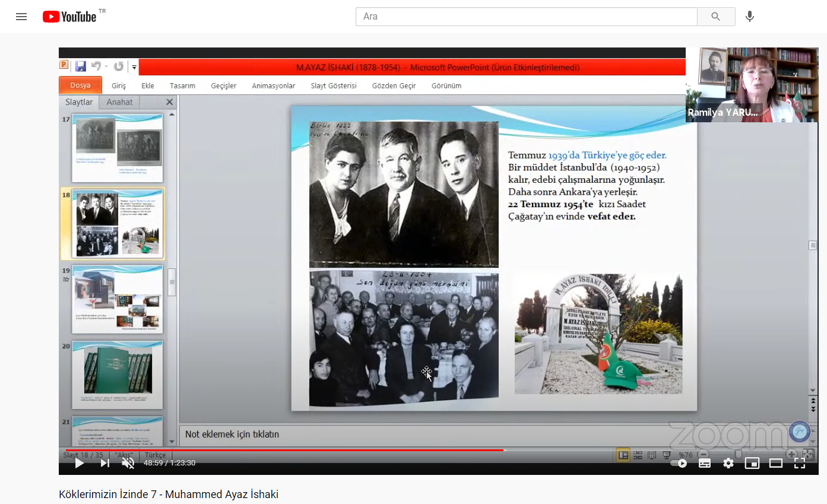Enable theater mode view
Image resolution: width=827 pixels, height=504 pixels.
pyautogui.click(x=776, y=463)
